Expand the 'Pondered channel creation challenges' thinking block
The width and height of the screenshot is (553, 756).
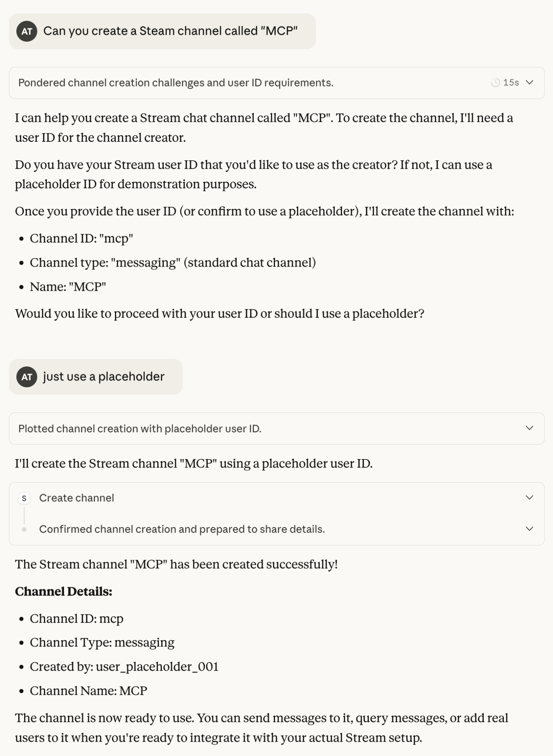click(x=530, y=83)
